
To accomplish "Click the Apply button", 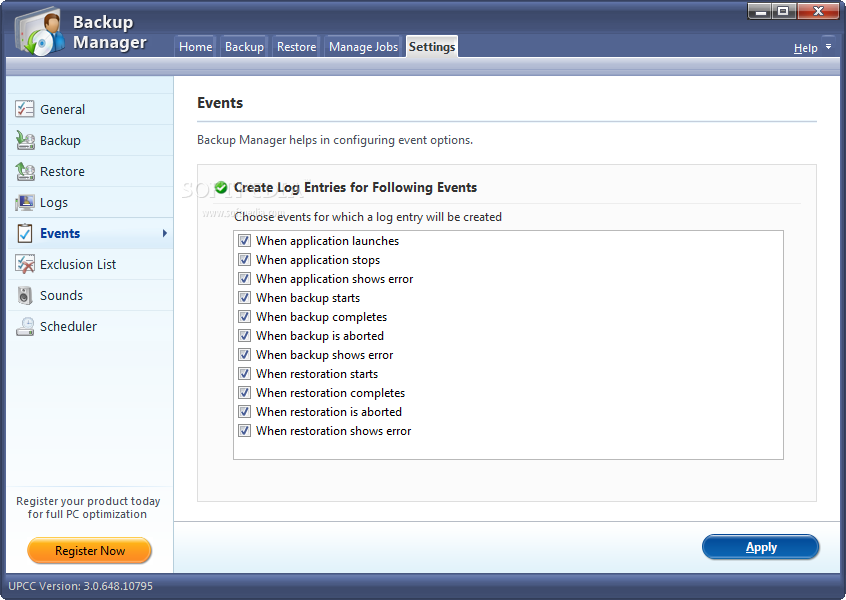I will click(761, 547).
